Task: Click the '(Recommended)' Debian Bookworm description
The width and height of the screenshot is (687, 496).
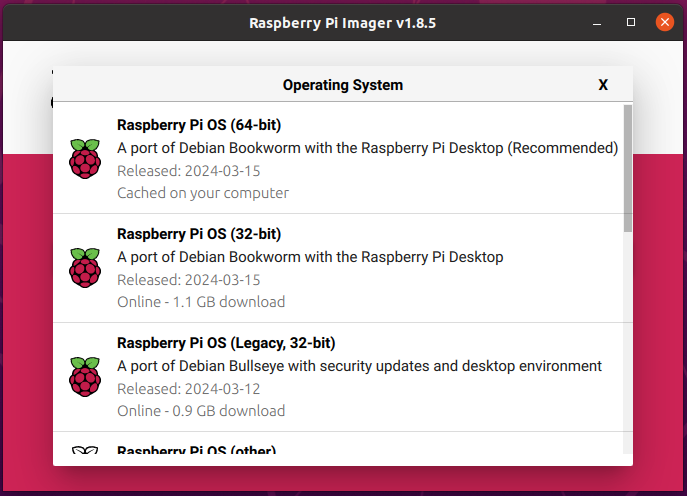Action: [367, 148]
